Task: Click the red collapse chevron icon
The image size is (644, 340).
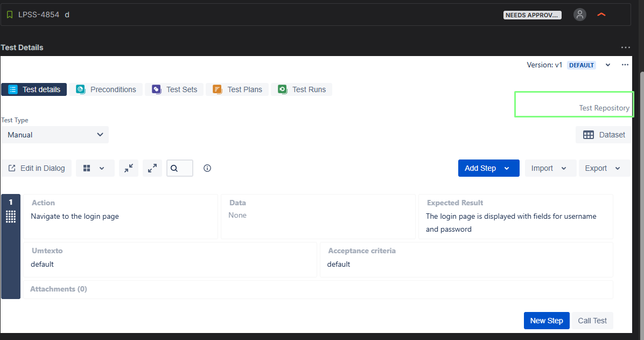Action: click(601, 15)
